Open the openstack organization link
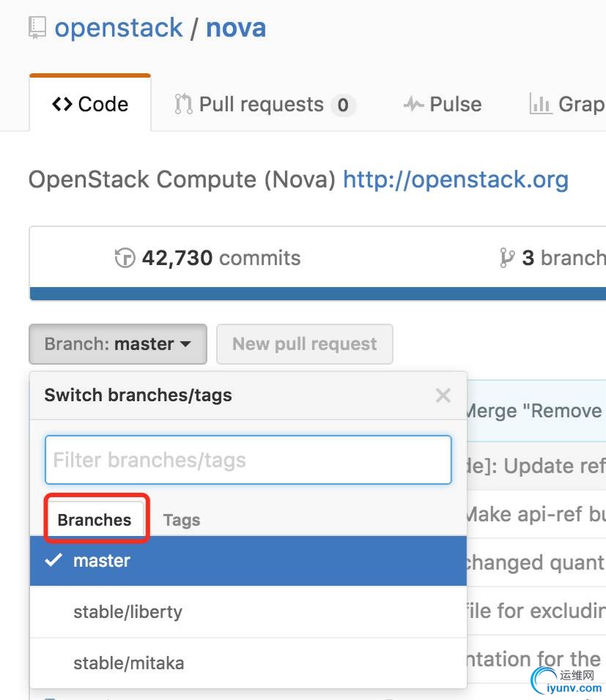 click(119, 29)
